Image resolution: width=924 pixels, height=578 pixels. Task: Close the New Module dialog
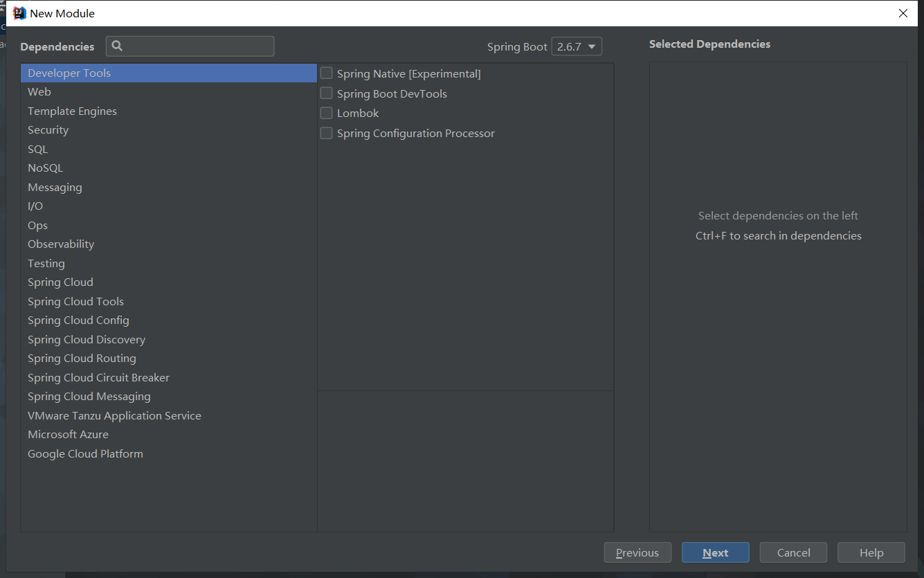coord(903,13)
